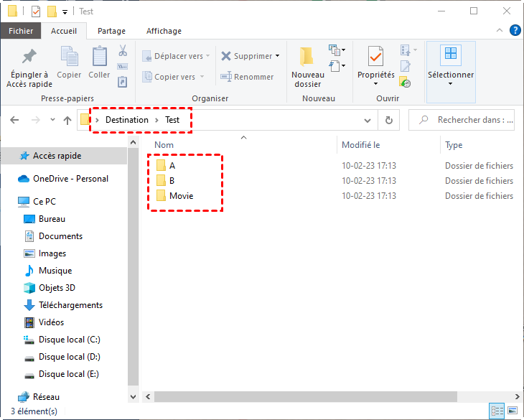Click the history icon in the Ouvrir group
The height and width of the screenshot is (420, 524).
click(x=405, y=82)
